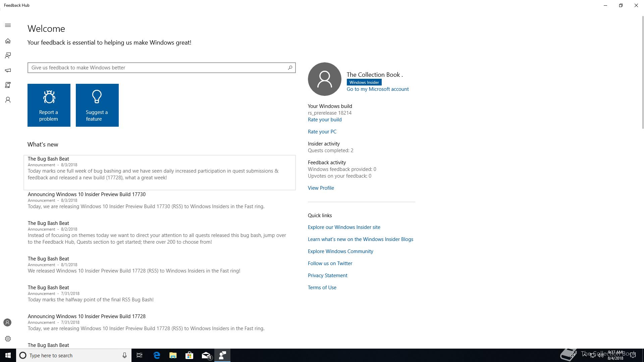
Task: Go to Home in sidebar
Action: click(8, 41)
